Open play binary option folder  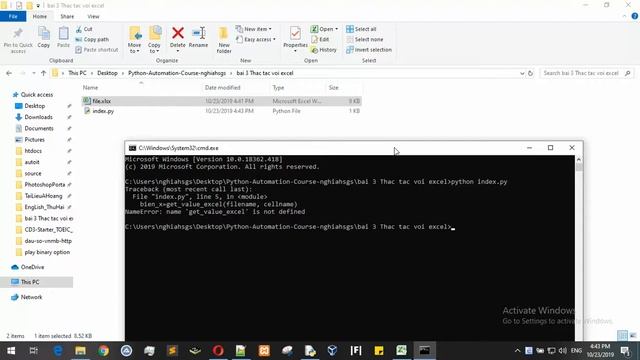[x=47, y=252]
